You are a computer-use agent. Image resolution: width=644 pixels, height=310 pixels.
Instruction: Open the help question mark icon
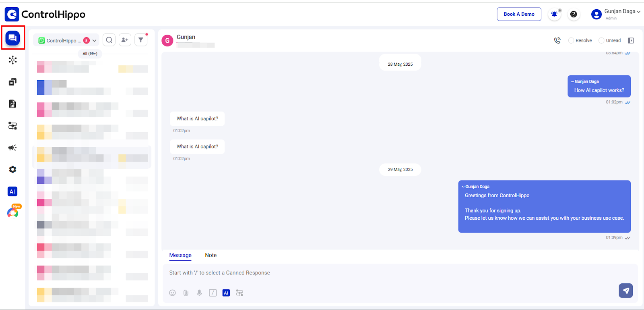click(574, 14)
